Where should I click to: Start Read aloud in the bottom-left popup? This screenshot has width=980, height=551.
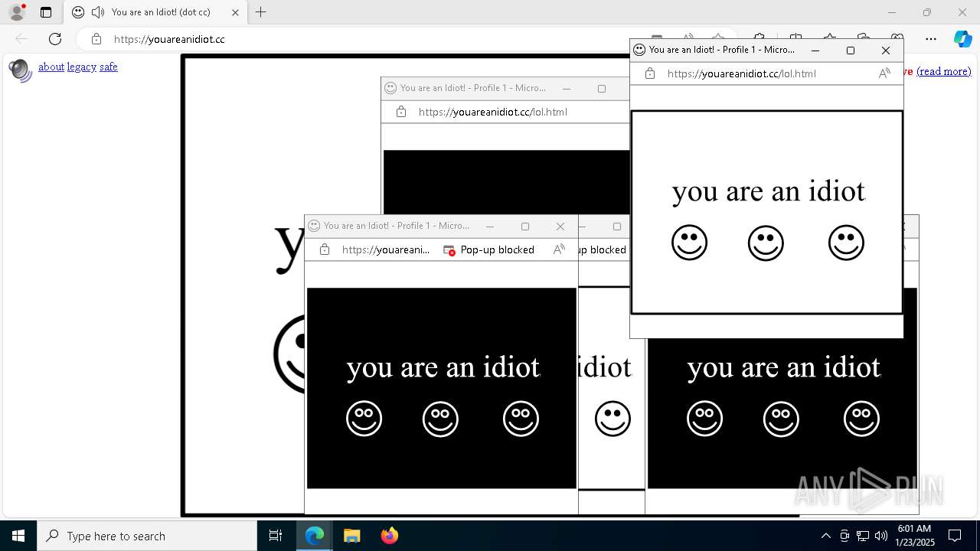559,249
